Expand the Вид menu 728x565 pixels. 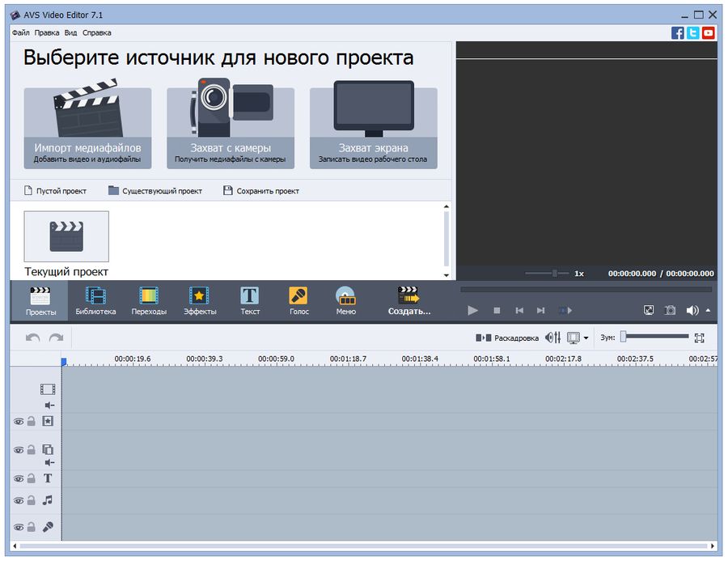[70, 32]
